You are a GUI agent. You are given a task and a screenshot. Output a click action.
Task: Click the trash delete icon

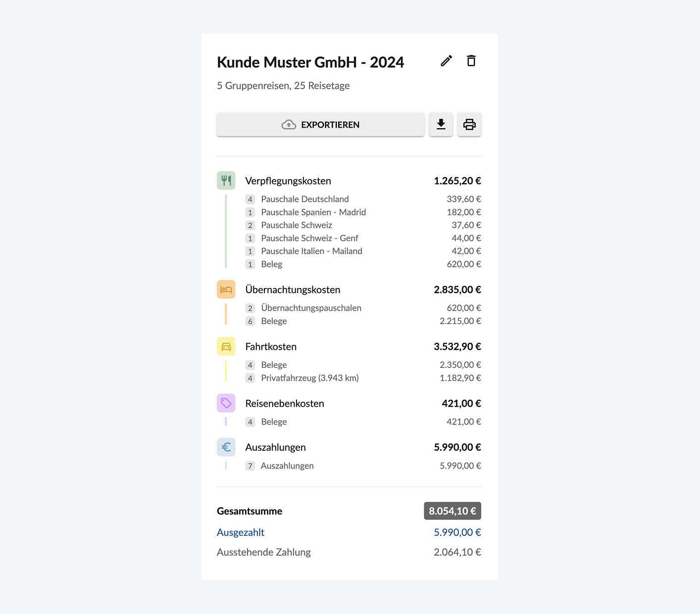(471, 61)
